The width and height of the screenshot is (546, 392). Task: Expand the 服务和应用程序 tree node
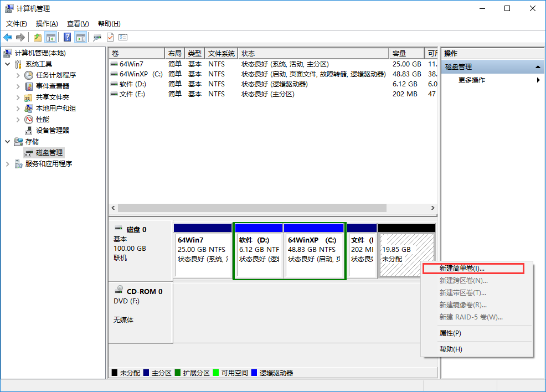tap(7, 163)
